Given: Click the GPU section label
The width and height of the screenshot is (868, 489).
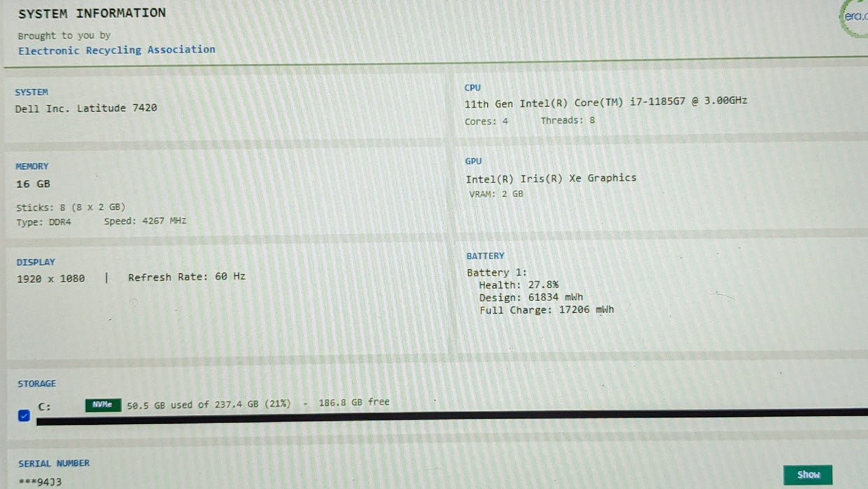Looking at the screenshot, I should 473,161.
